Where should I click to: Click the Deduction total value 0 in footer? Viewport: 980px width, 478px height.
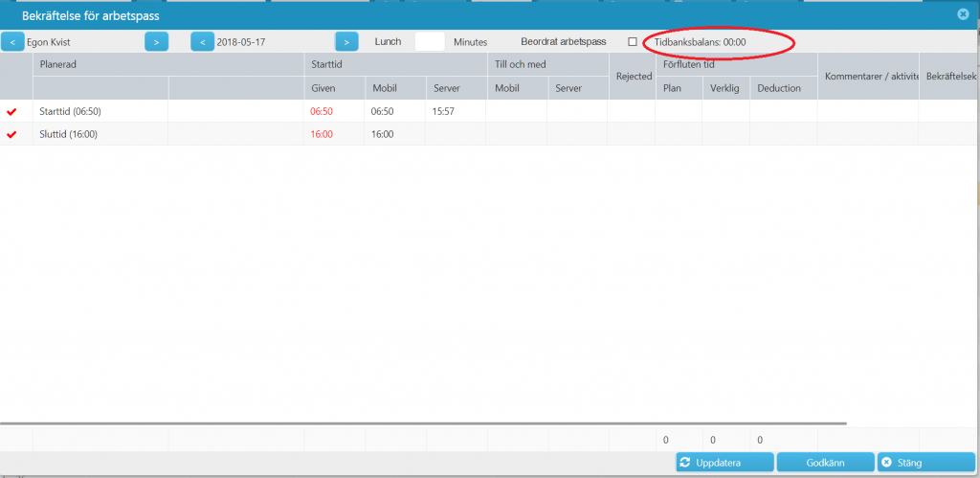759,441
